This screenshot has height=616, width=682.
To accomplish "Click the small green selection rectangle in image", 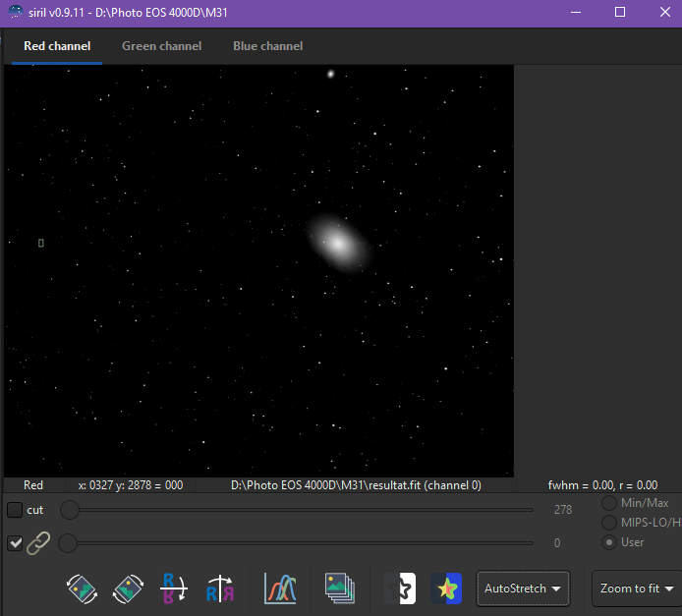I will point(41,243).
